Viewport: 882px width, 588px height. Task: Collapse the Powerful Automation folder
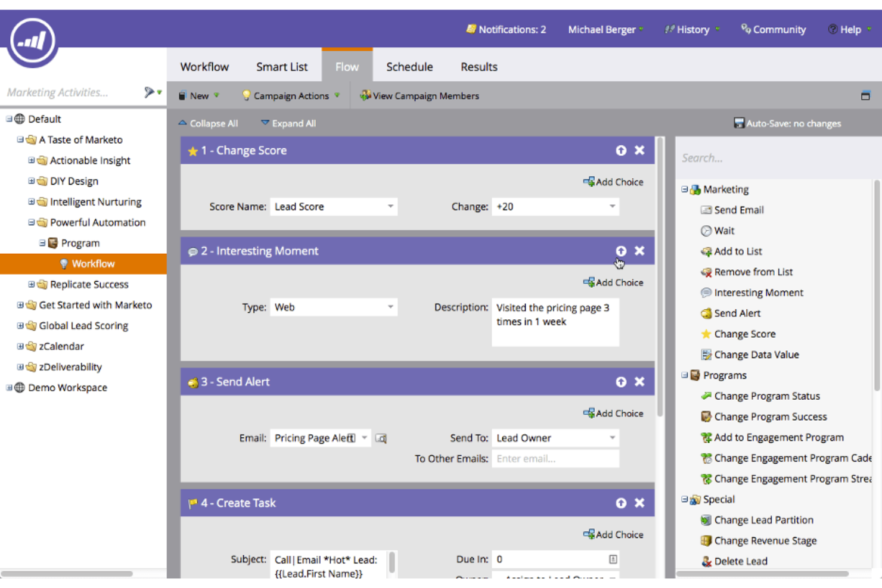pyautogui.click(x=31, y=222)
